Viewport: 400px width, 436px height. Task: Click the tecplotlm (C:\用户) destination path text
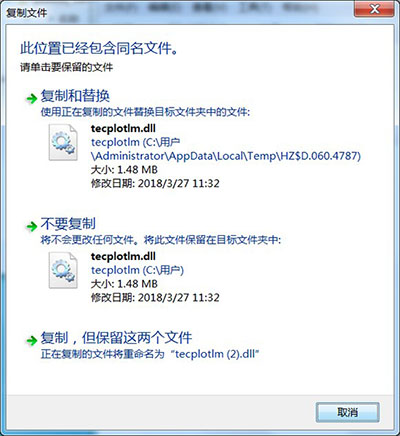(x=137, y=270)
